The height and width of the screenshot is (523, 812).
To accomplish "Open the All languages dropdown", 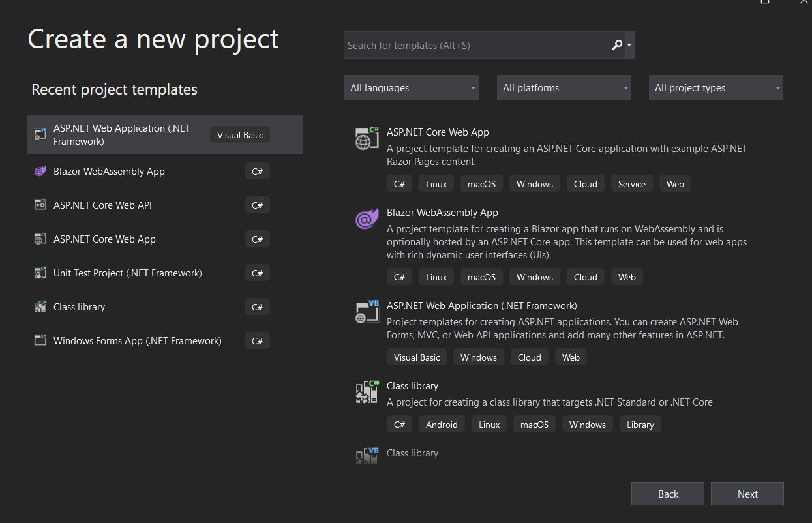I will tap(412, 88).
